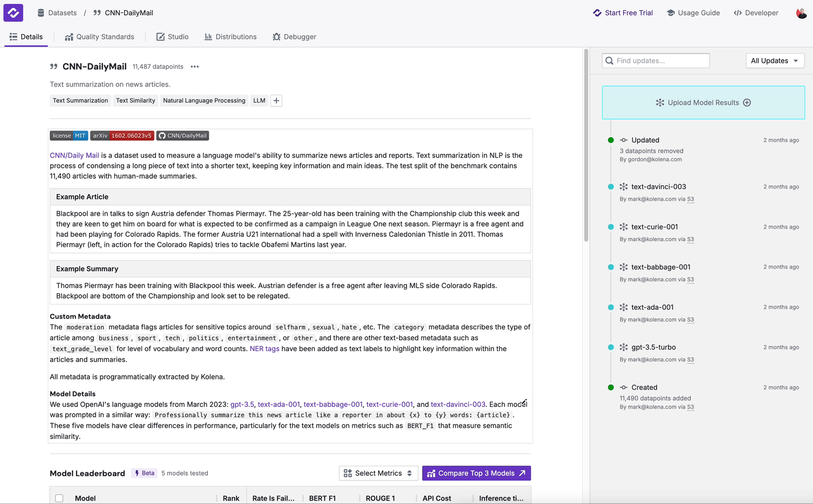
Task: Add a new tag with plus icon
Action: point(276,101)
